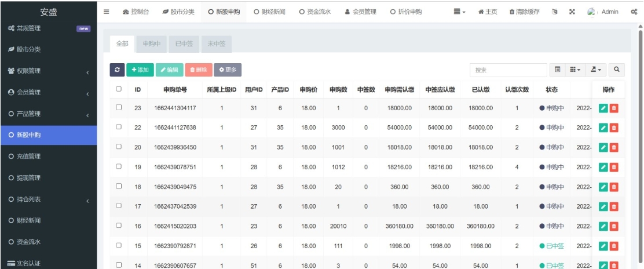This screenshot has width=644, height=269.
Task: Click the green edit icon for row ID 23
Action: pyautogui.click(x=603, y=108)
